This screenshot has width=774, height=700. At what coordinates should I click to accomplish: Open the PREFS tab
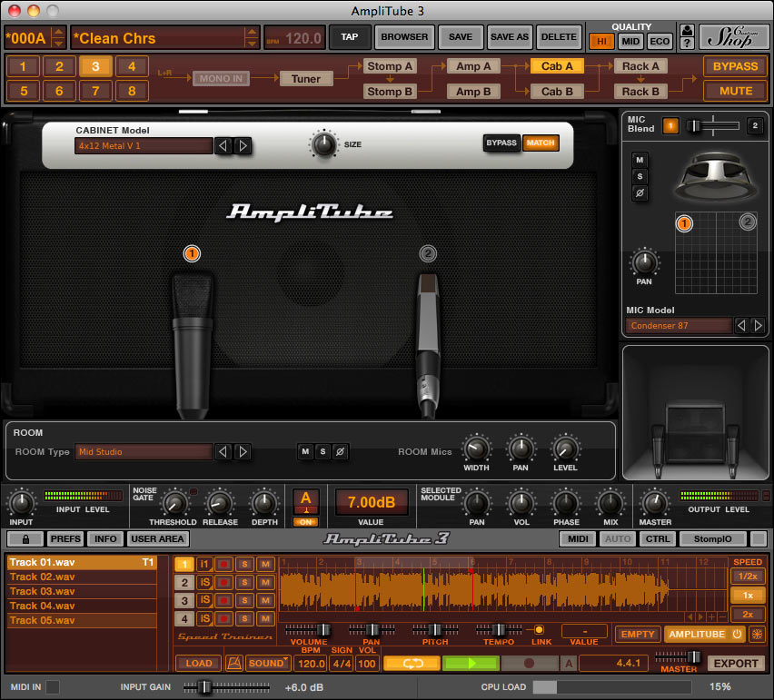click(x=64, y=538)
